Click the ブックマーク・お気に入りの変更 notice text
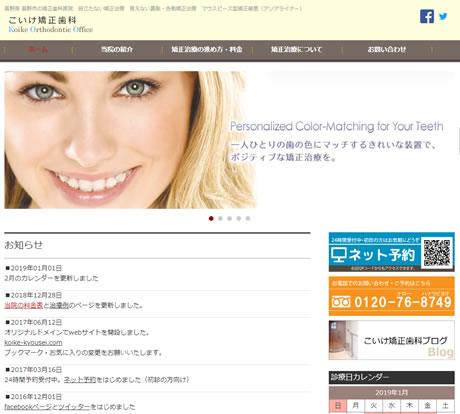The width and height of the screenshot is (460, 414). pos(83,352)
